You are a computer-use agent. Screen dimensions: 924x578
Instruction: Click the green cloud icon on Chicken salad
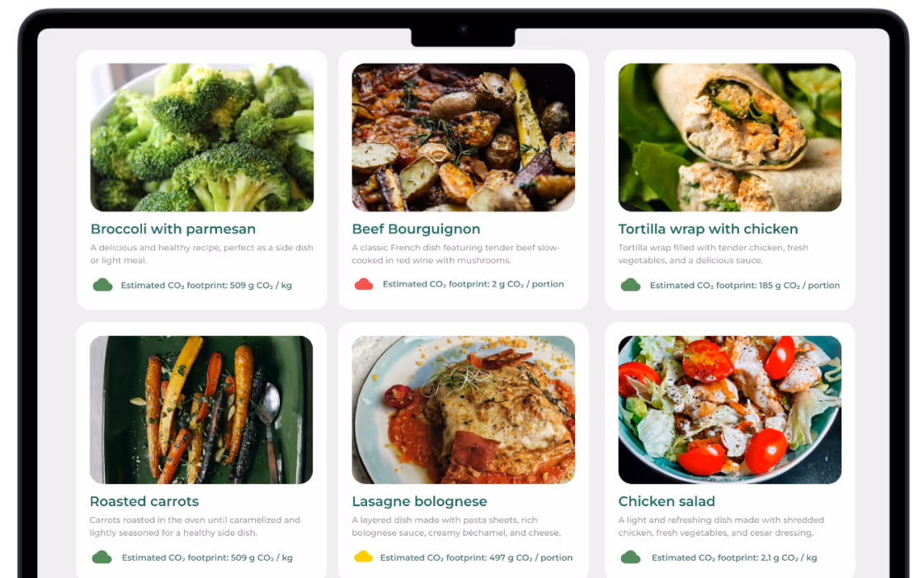click(x=630, y=557)
